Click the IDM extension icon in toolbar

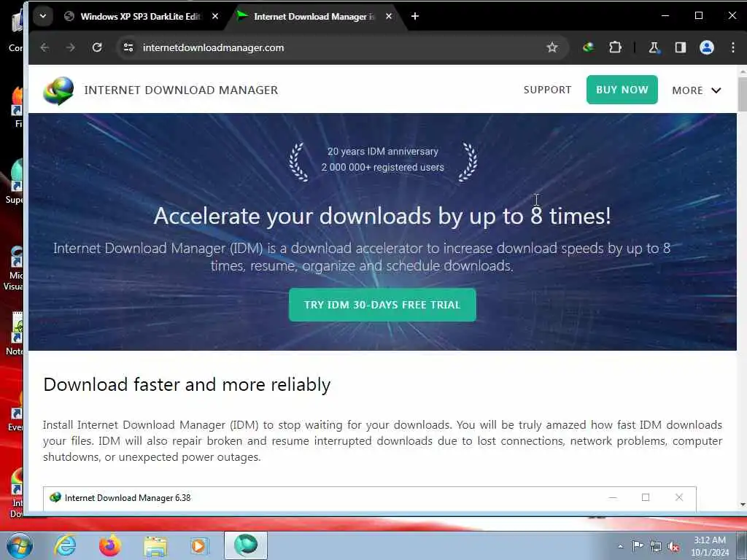(589, 47)
